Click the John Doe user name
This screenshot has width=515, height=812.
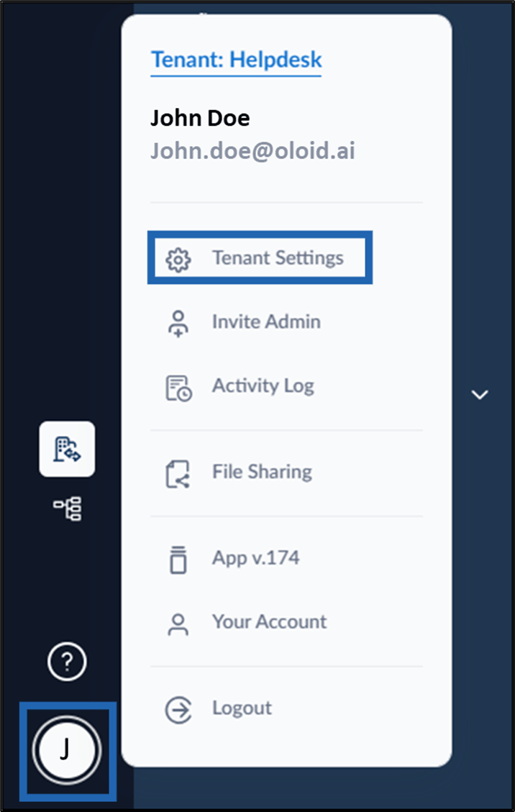200,118
